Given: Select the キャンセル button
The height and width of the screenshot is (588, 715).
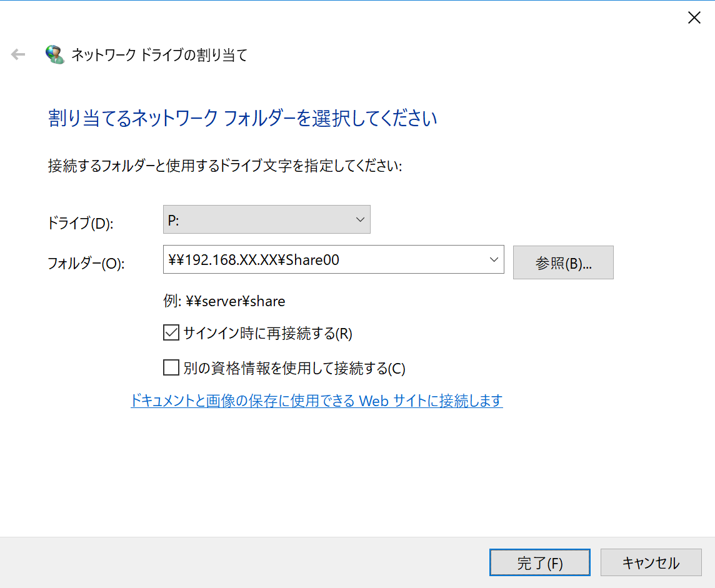Looking at the screenshot, I should [651, 562].
